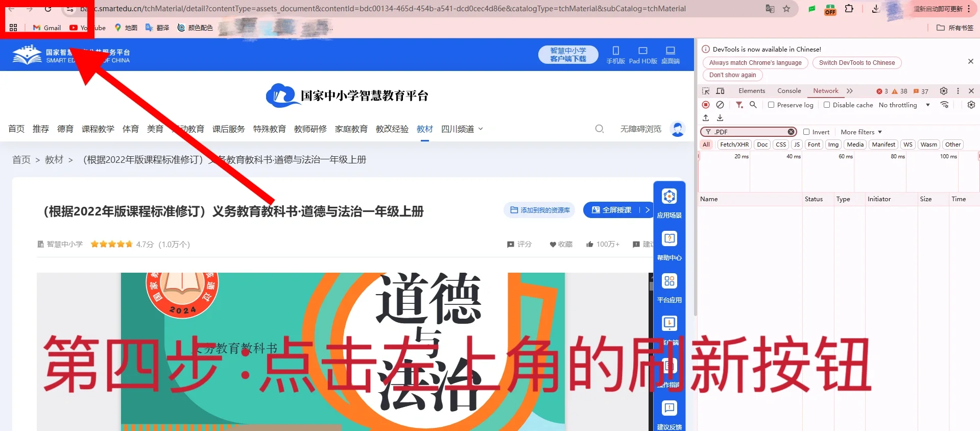Dismiss the DevTools language notification
The width and height of the screenshot is (980, 431).
pos(970,61)
